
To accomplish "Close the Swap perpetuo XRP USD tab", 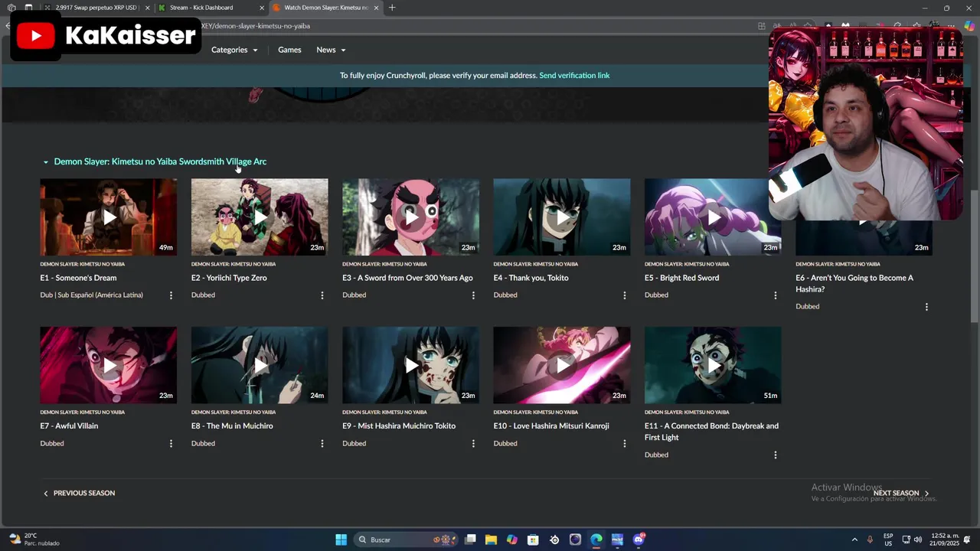I will 147,8.
